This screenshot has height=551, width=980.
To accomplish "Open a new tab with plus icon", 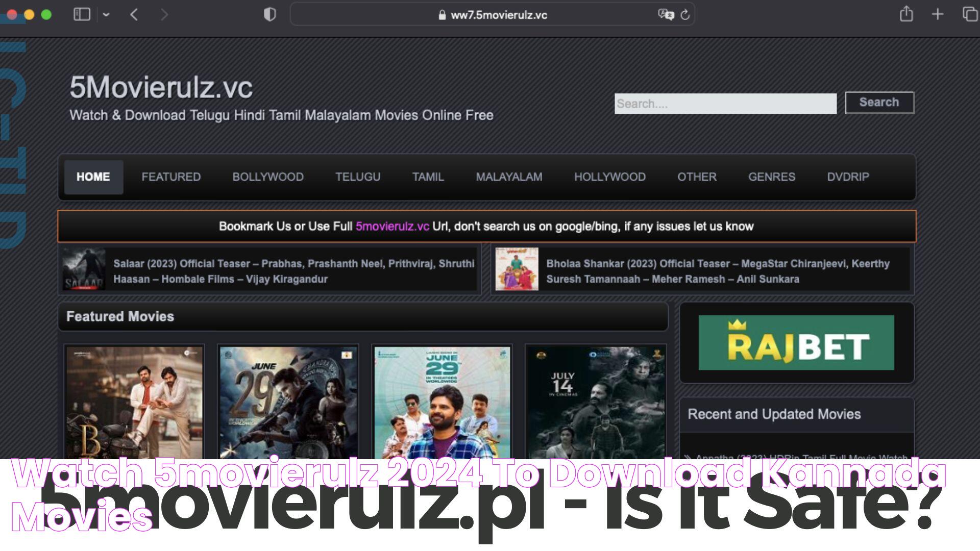I will 937,14.
